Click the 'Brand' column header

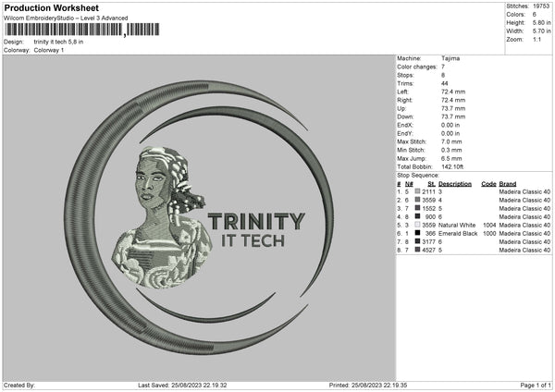coord(508,184)
